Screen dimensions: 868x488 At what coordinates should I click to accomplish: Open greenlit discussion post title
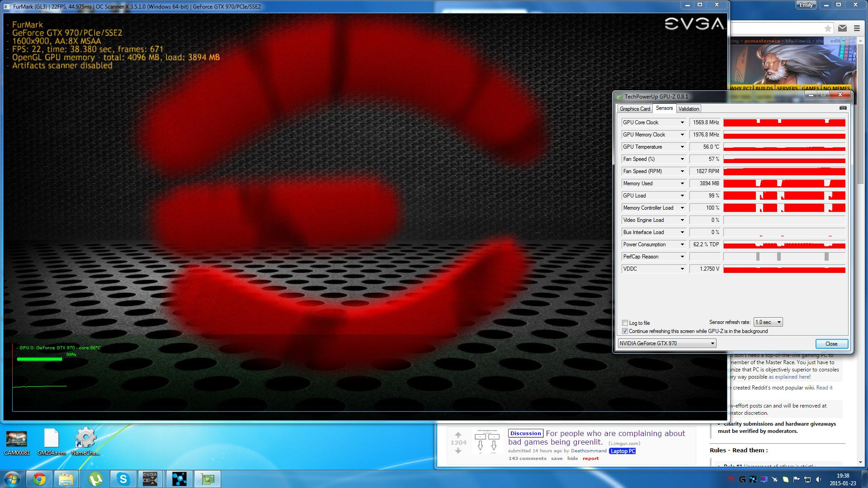point(596,437)
